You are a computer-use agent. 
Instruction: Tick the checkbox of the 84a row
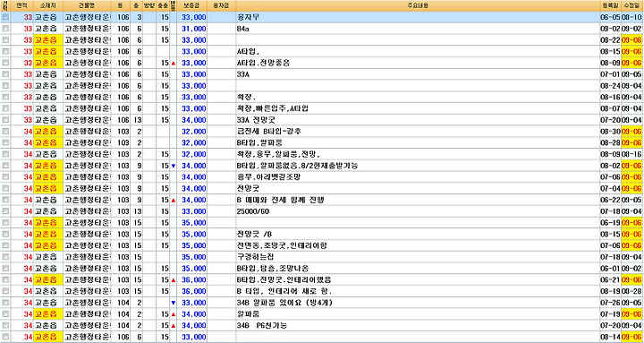[5, 29]
